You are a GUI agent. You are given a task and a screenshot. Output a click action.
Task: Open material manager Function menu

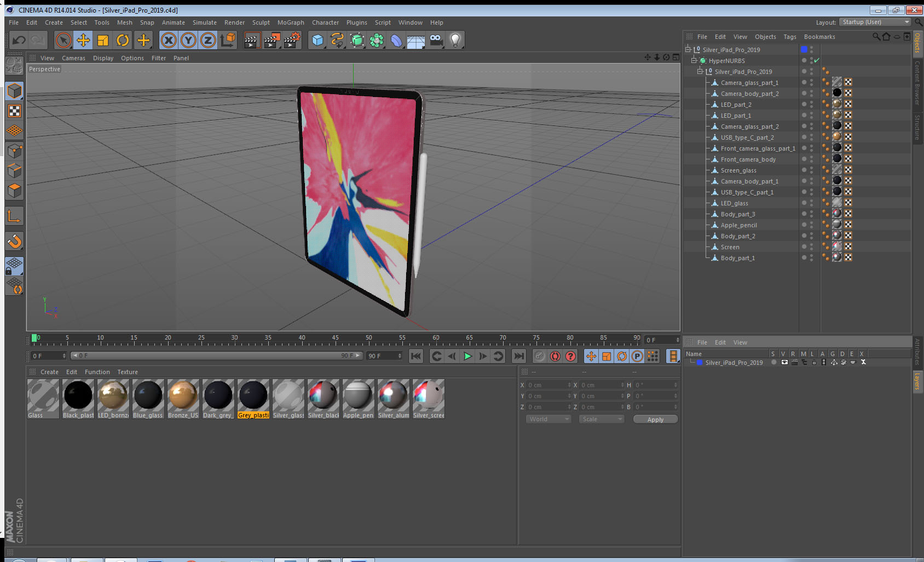click(x=97, y=372)
